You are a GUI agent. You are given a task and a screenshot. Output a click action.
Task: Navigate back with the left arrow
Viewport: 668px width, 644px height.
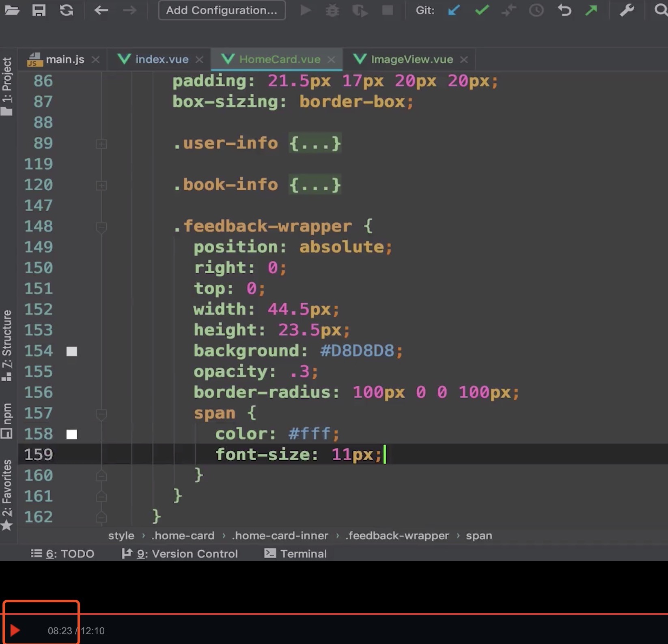[x=101, y=10]
